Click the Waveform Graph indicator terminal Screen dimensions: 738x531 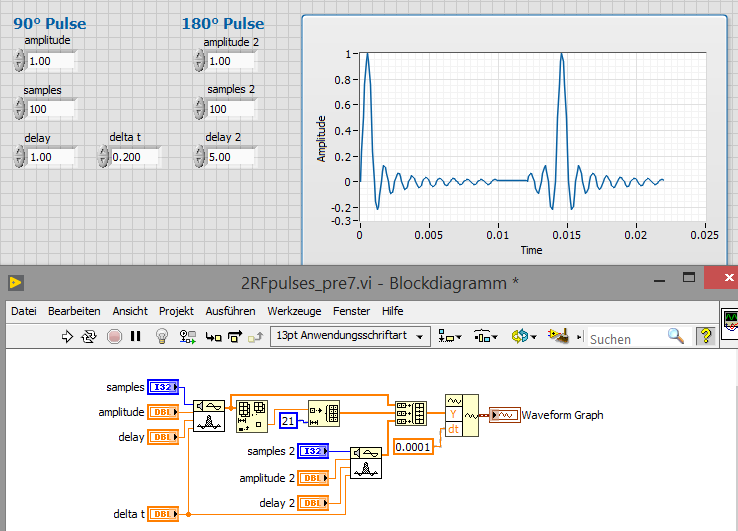pos(505,415)
